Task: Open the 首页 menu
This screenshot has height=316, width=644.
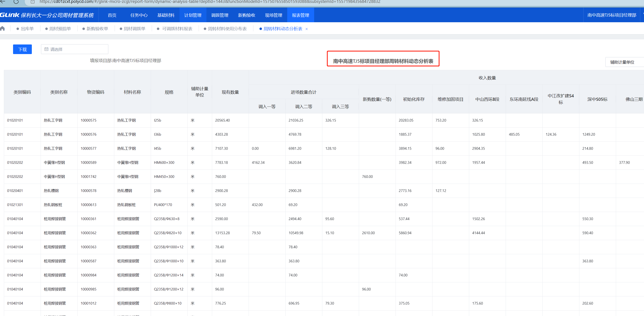Action: [112, 15]
